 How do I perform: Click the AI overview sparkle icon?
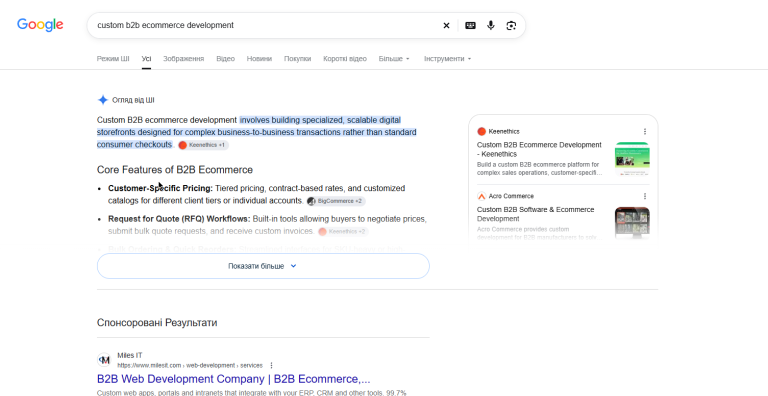103,100
